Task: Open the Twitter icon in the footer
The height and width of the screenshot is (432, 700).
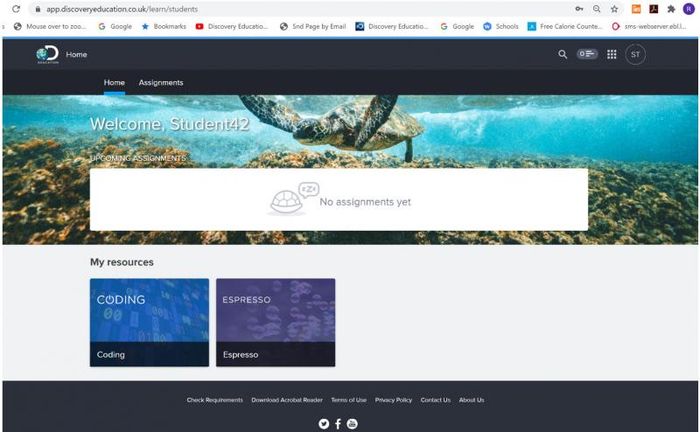Action: click(x=323, y=424)
